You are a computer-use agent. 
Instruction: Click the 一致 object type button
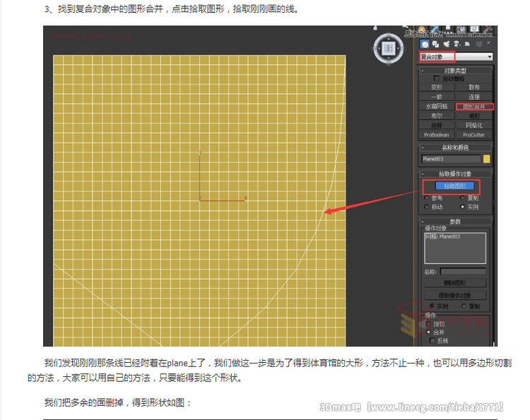click(437, 97)
